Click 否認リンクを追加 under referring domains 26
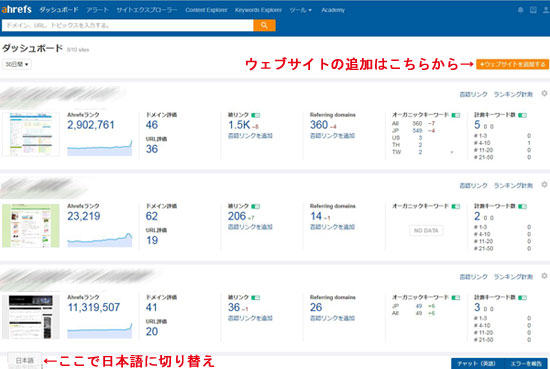 (x=332, y=318)
